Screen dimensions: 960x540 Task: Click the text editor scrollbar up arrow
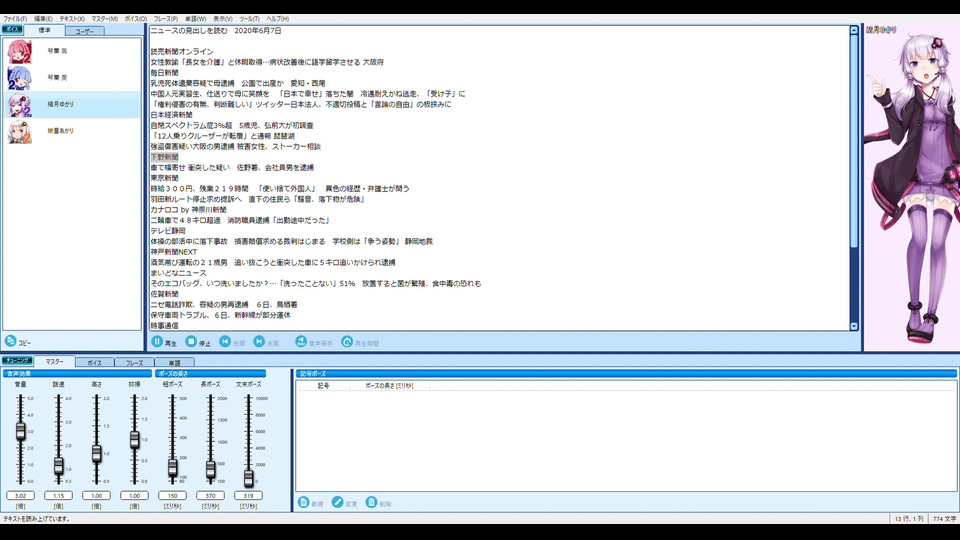point(854,30)
